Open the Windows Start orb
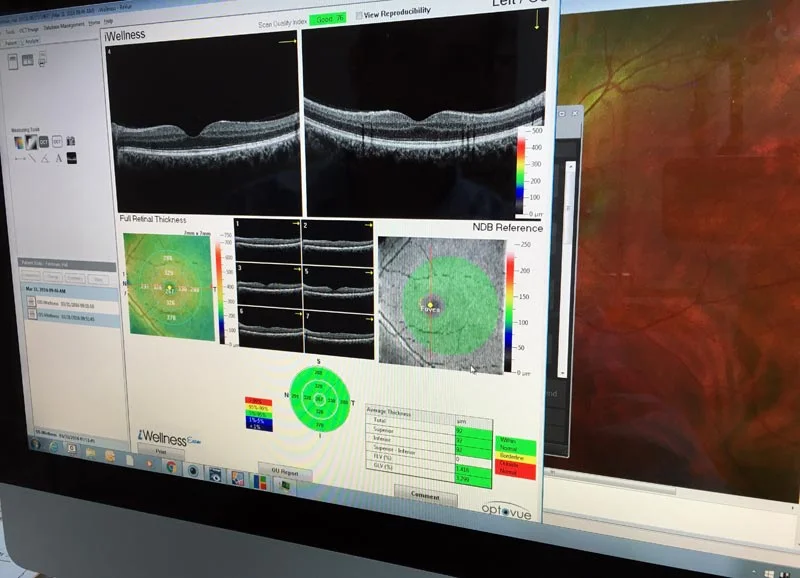 35,444
